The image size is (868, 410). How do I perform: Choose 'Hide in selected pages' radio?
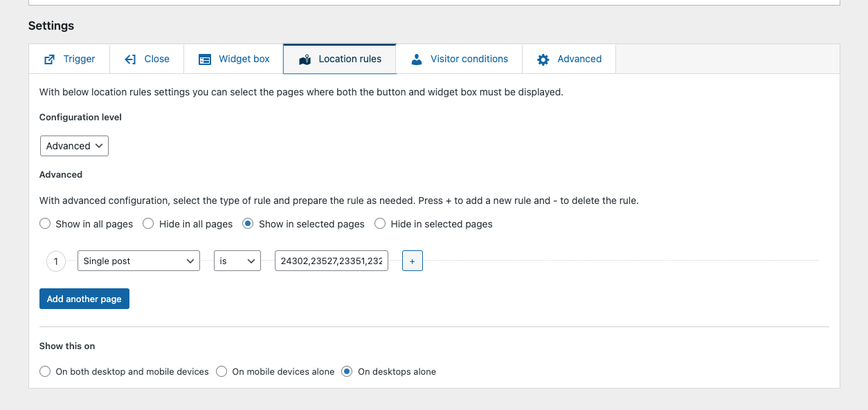[x=380, y=224]
